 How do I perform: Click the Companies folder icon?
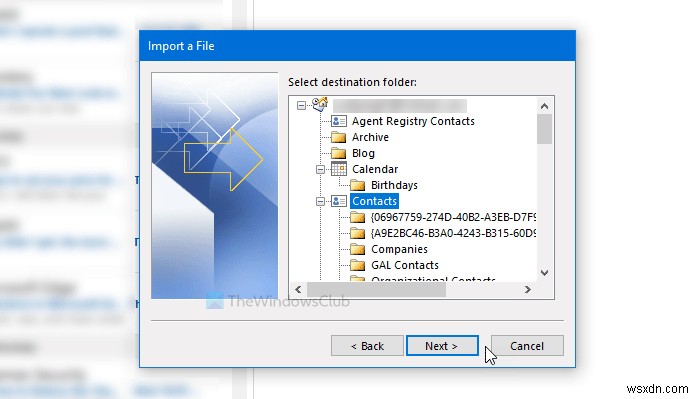click(358, 249)
